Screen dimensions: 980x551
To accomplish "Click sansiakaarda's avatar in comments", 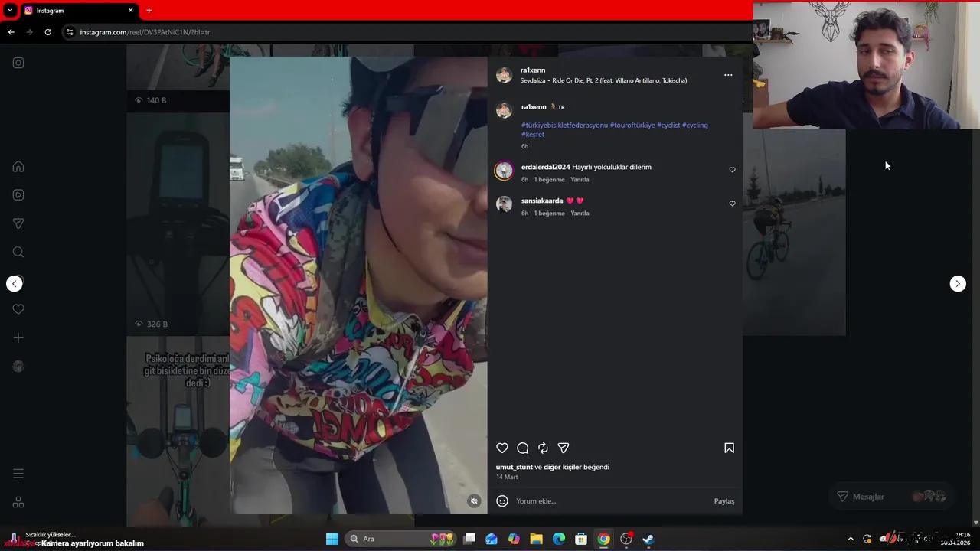I will pyautogui.click(x=504, y=204).
